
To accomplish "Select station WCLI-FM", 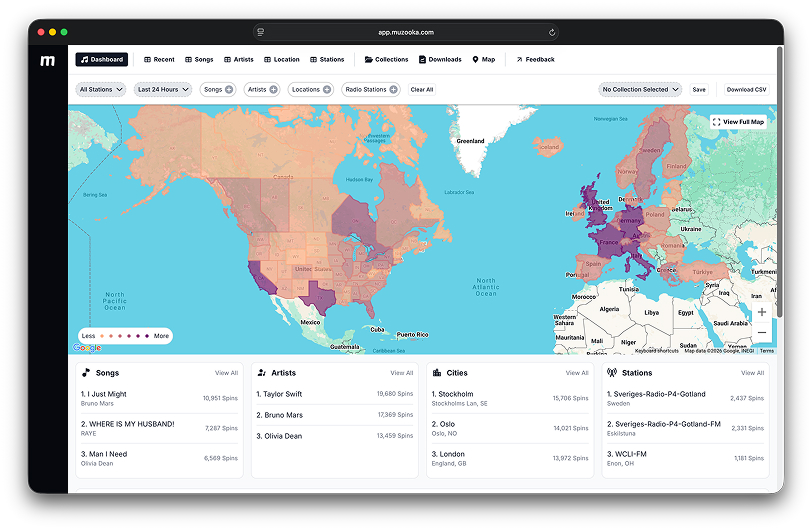I will point(685,458).
